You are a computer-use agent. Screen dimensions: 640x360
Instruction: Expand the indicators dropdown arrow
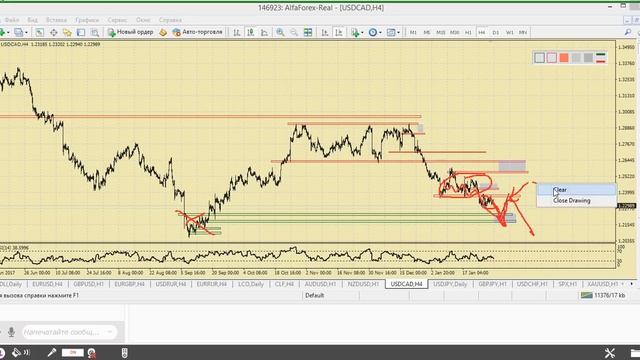(x=362, y=32)
